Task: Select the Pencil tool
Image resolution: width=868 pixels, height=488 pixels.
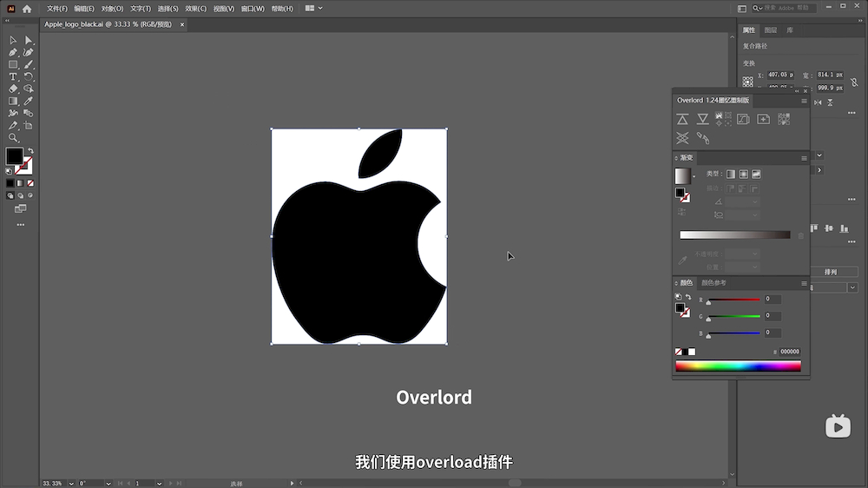Action: [x=13, y=126]
